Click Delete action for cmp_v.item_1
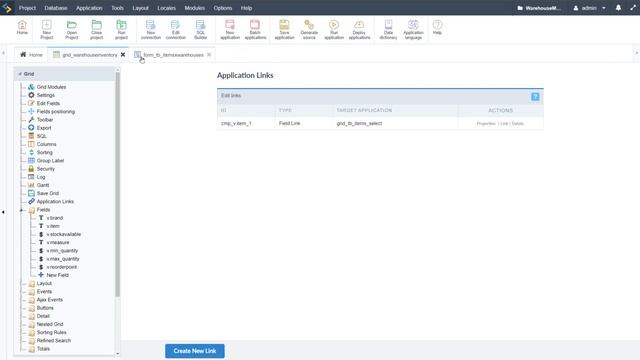 [518, 123]
